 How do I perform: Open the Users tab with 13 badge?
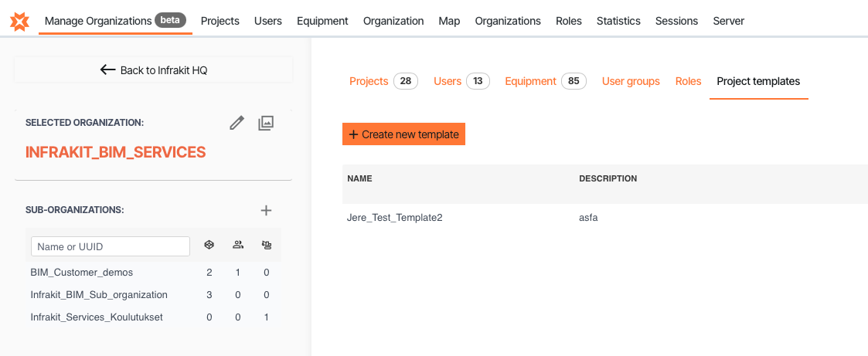tap(448, 81)
